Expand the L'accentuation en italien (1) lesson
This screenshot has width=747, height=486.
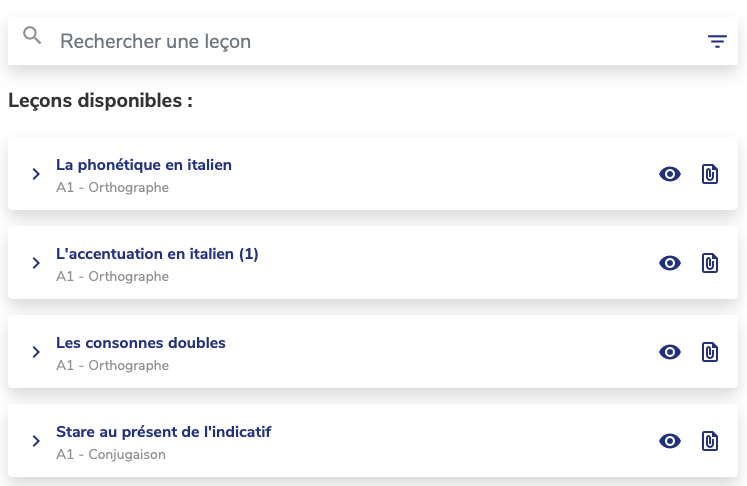coord(36,263)
